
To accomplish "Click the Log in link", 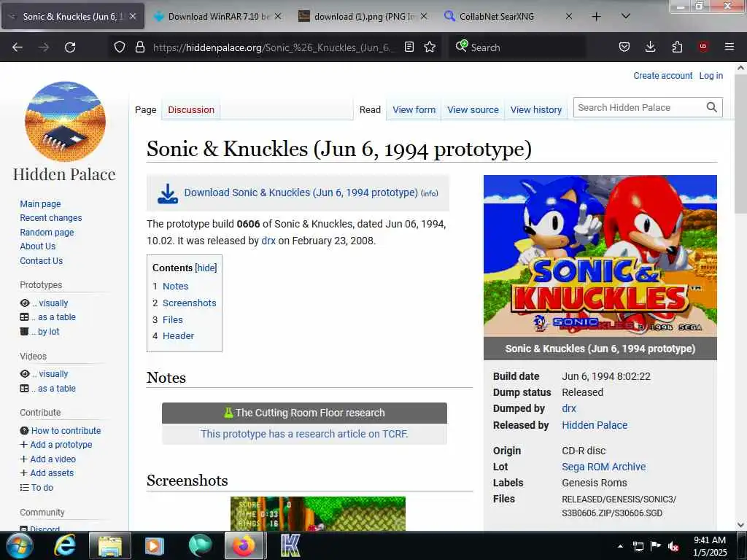I will (711, 76).
